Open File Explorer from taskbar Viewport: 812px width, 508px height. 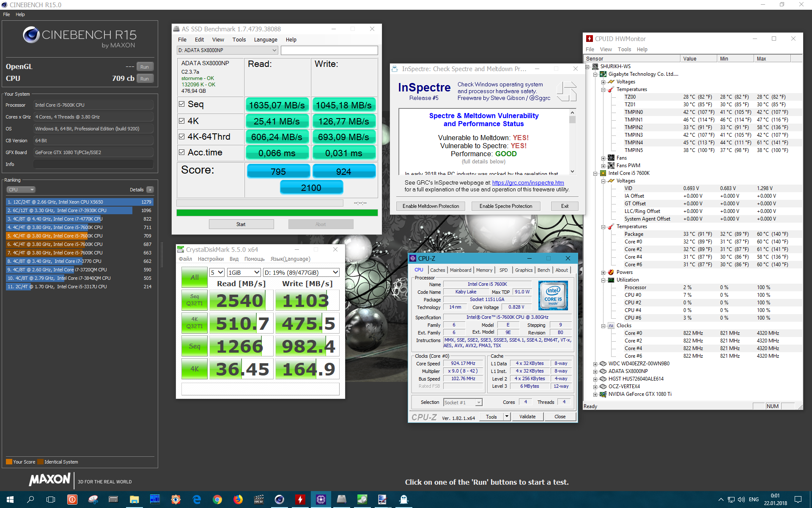pos(134,500)
